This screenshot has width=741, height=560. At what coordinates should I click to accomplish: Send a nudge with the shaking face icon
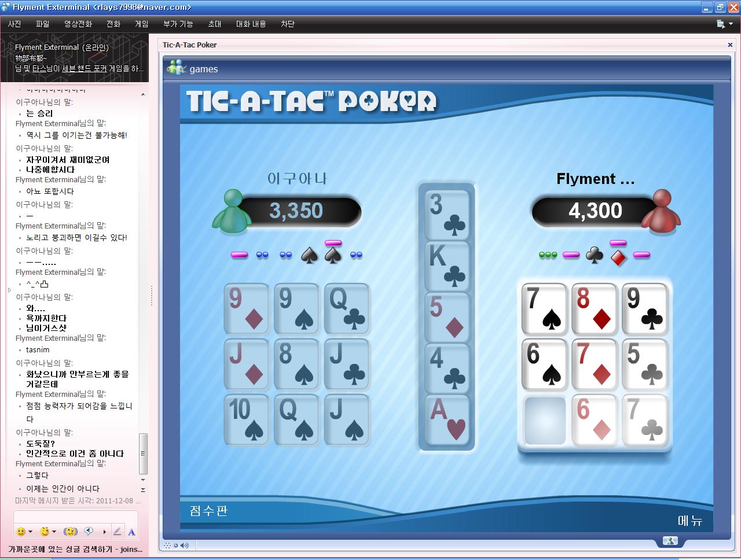click(71, 532)
